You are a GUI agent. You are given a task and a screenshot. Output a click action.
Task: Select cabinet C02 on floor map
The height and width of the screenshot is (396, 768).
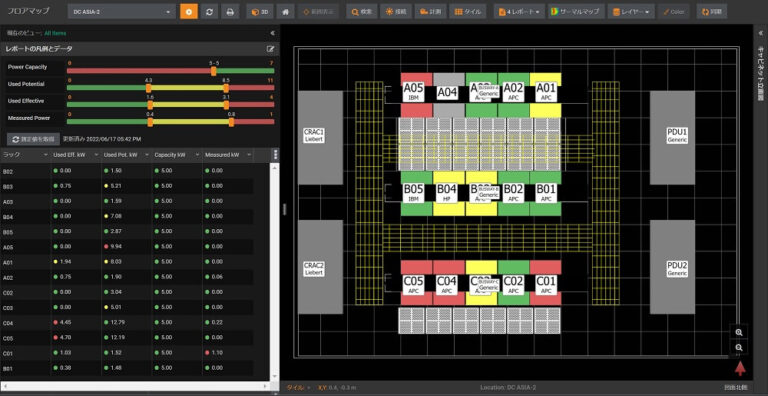click(513, 285)
